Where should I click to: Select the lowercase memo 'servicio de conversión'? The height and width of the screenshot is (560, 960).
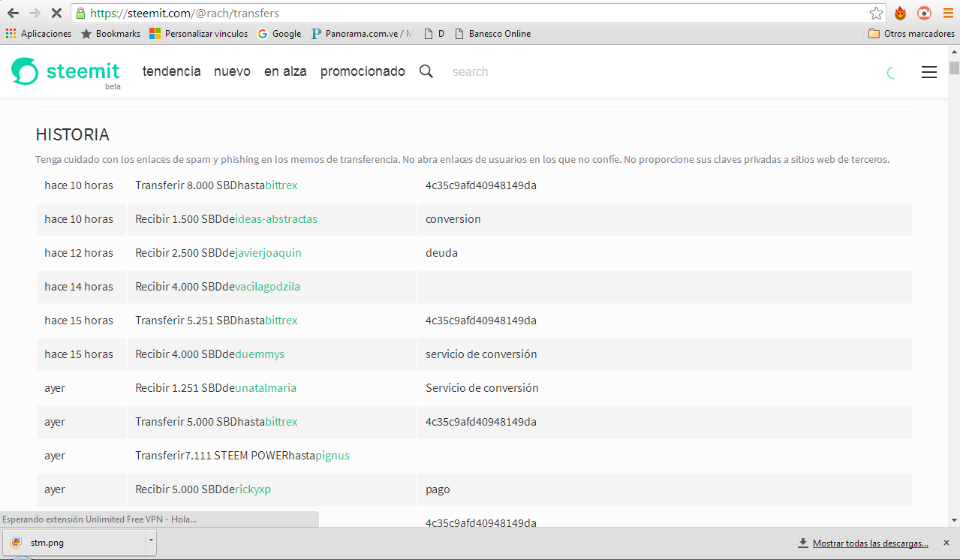pos(481,354)
